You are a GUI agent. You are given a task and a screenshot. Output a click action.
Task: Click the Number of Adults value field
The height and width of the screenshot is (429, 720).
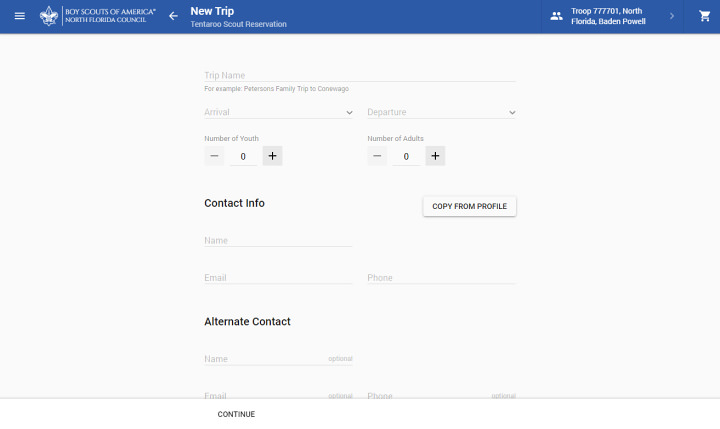click(406, 157)
